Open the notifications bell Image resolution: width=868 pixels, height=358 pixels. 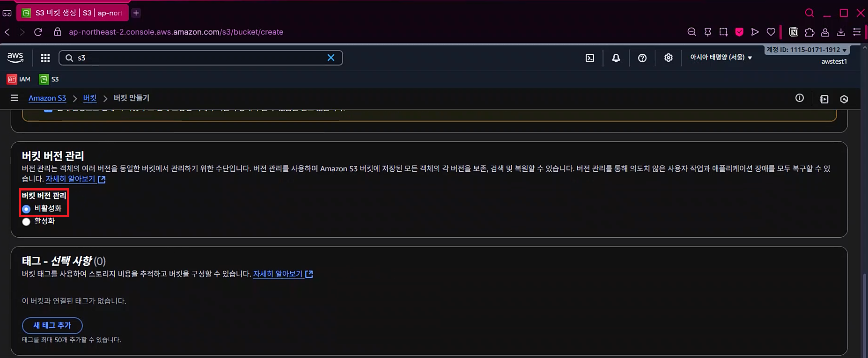point(616,58)
